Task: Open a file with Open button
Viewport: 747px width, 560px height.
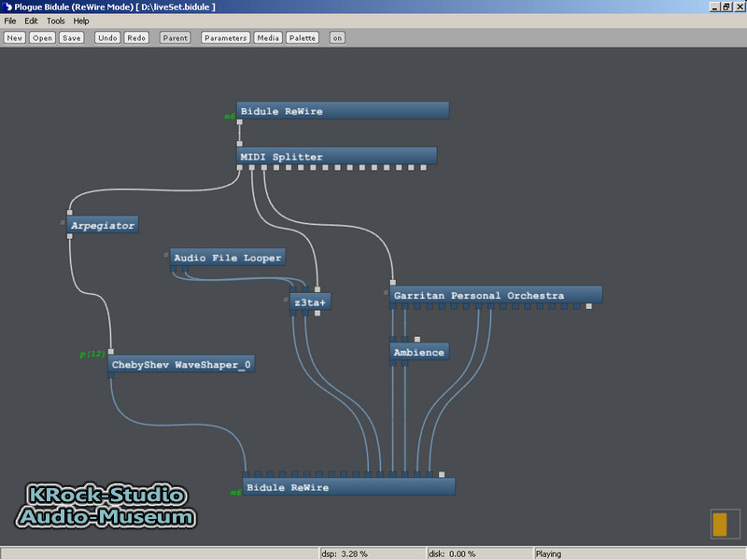Action: click(43, 38)
